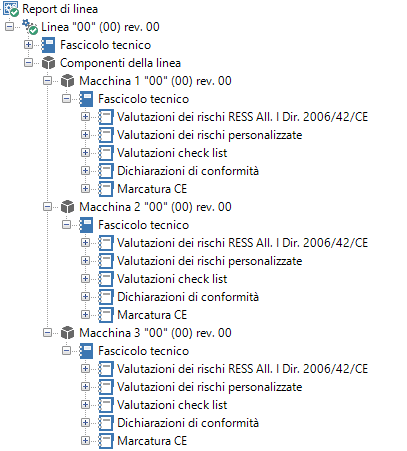Expand Dichiarazioni di conformità under Macchina 1
Image resolution: width=407 pixels, height=451 pixels.
[86, 171]
